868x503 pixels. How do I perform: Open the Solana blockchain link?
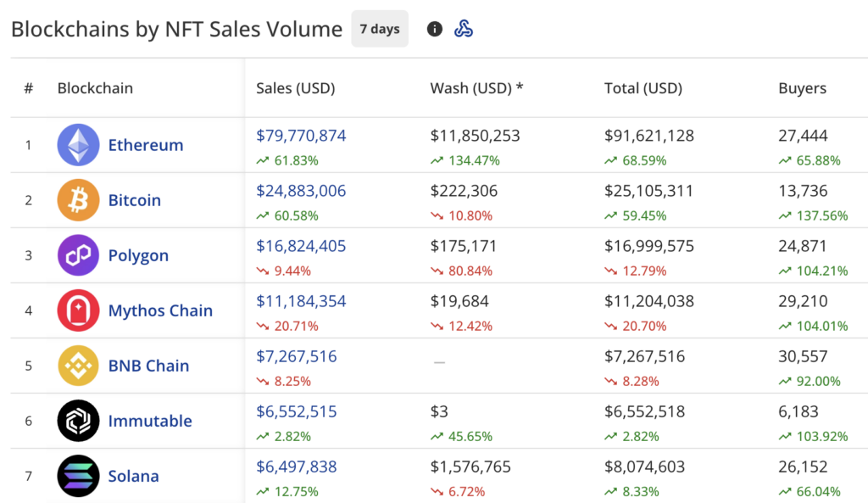[x=133, y=476]
